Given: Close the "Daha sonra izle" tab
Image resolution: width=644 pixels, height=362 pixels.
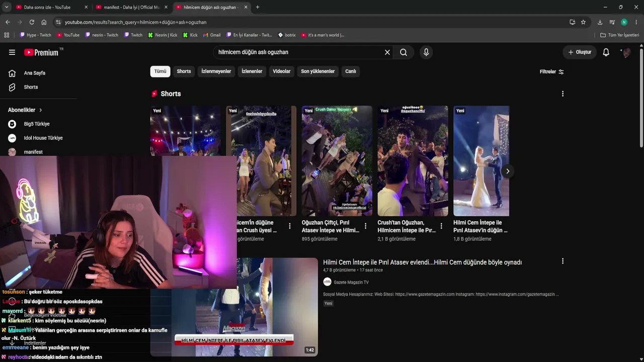Looking at the screenshot, I should 86,7.
